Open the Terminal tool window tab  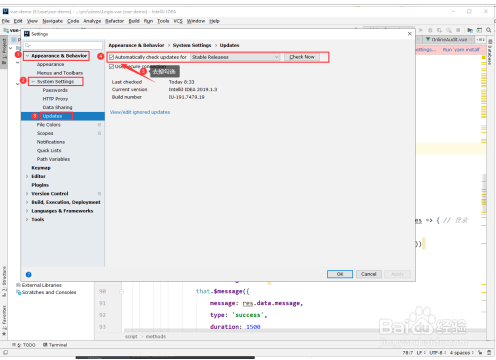pyautogui.click(x=55, y=345)
